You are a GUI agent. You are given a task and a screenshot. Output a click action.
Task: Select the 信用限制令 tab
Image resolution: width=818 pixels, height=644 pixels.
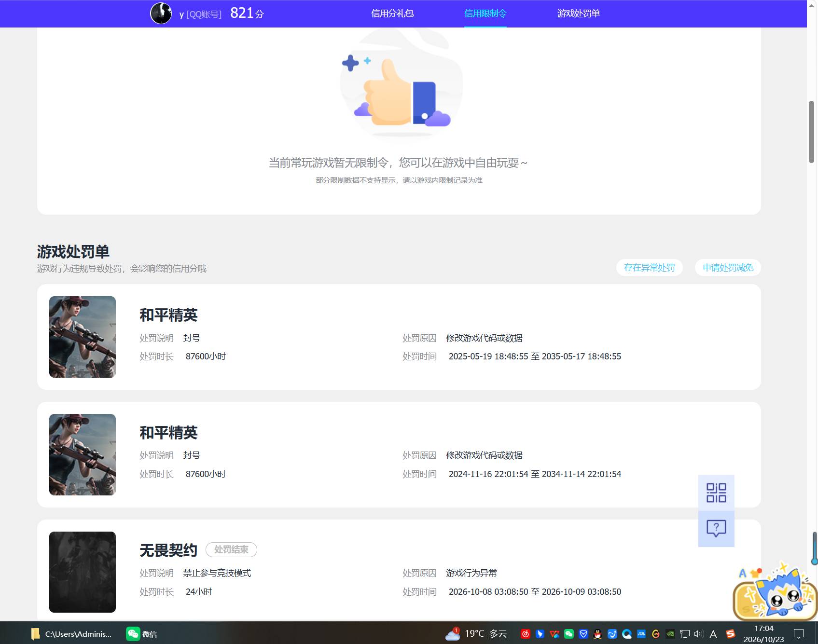(485, 14)
